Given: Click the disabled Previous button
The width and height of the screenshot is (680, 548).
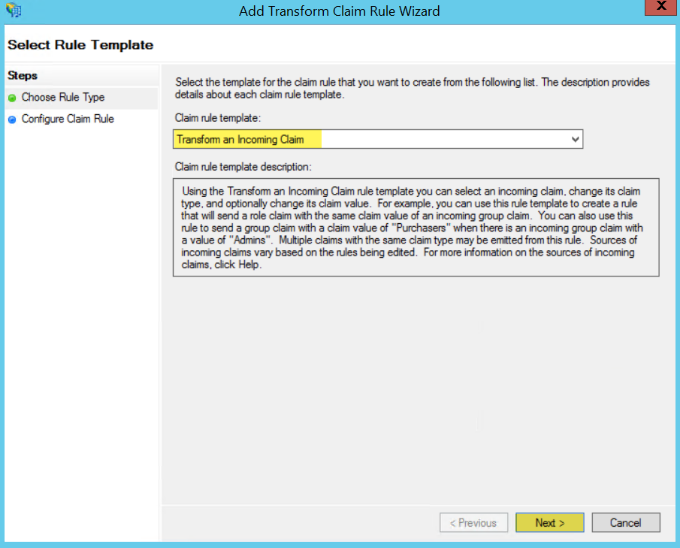Looking at the screenshot, I should pyautogui.click(x=473, y=522).
